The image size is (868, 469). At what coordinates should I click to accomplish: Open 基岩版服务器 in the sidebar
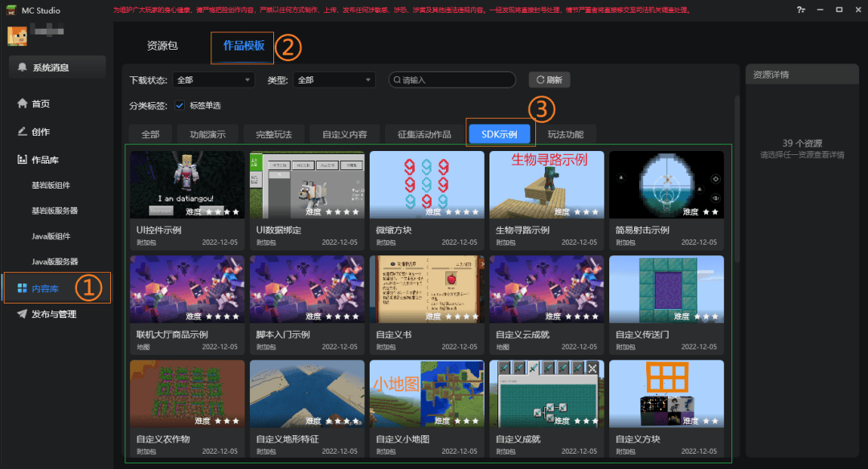point(55,210)
